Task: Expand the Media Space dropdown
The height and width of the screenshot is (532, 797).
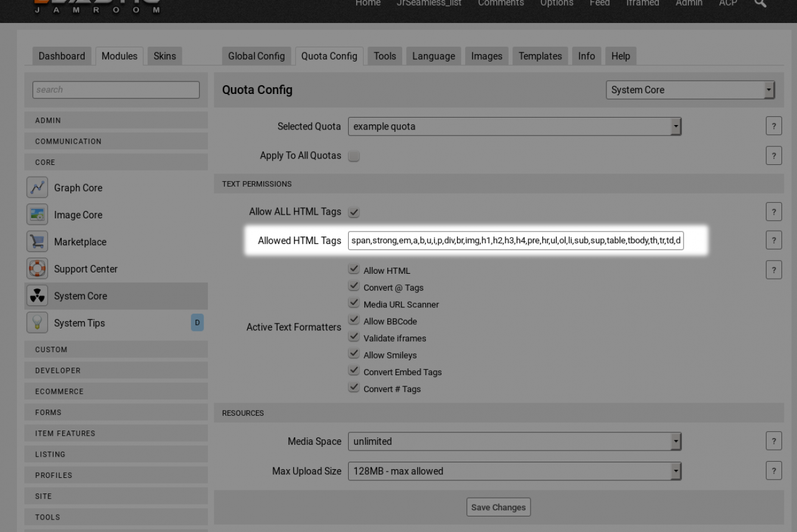Action: point(514,441)
